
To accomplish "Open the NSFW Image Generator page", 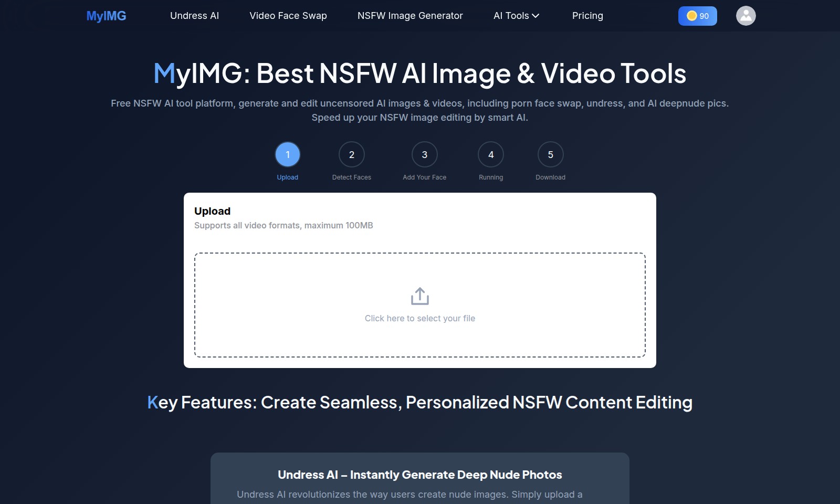I will (410, 16).
